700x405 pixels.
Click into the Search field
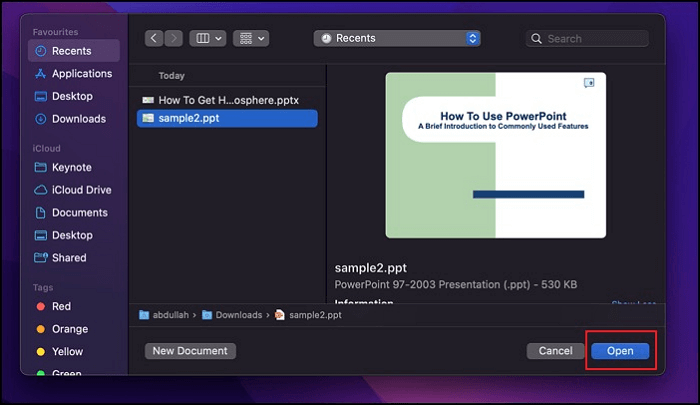click(587, 39)
